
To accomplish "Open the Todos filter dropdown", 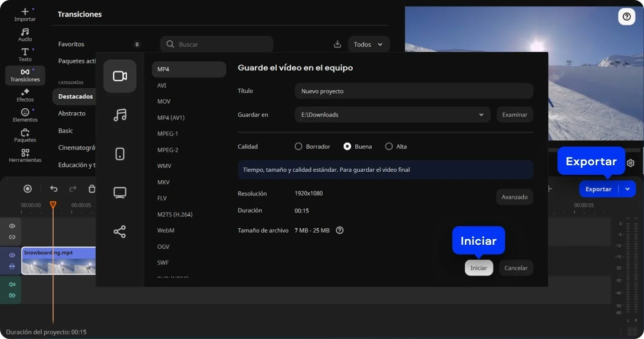I will click(x=368, y=44).
